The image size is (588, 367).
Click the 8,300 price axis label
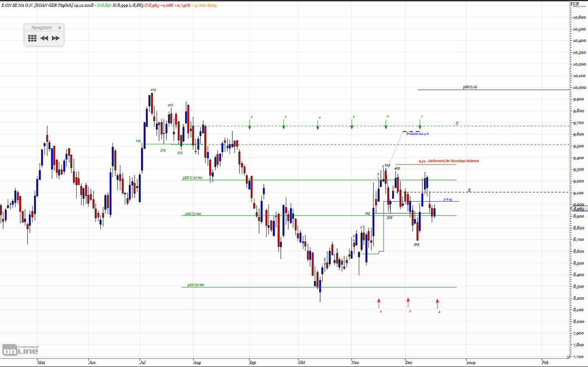(579, 287)
